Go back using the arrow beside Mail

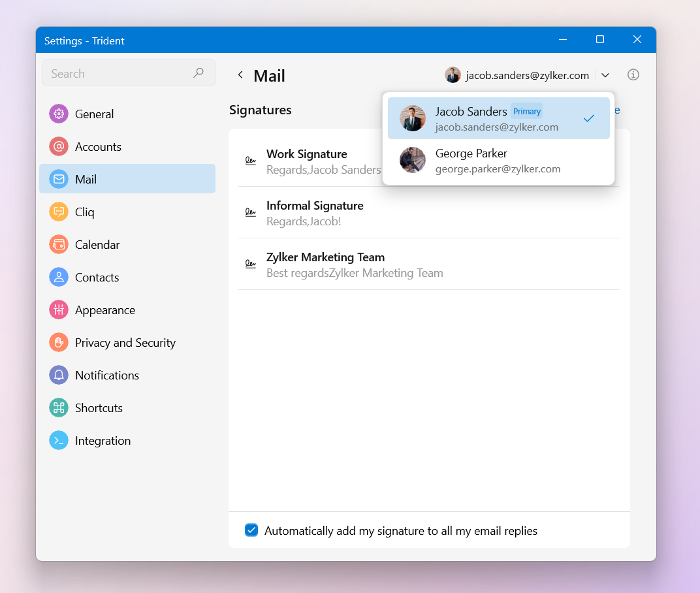click(240, 74)
